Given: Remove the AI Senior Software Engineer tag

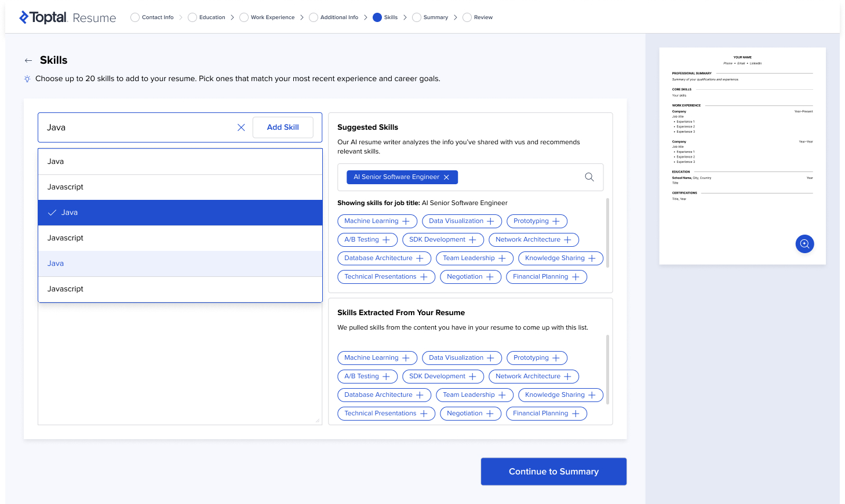Looking at the screenshot, I should (446, 177).
